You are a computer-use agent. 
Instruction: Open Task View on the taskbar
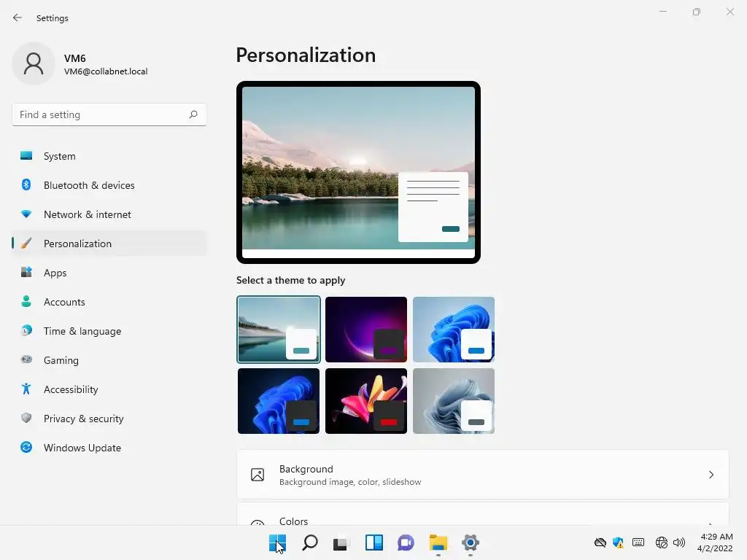pos(341,542)
